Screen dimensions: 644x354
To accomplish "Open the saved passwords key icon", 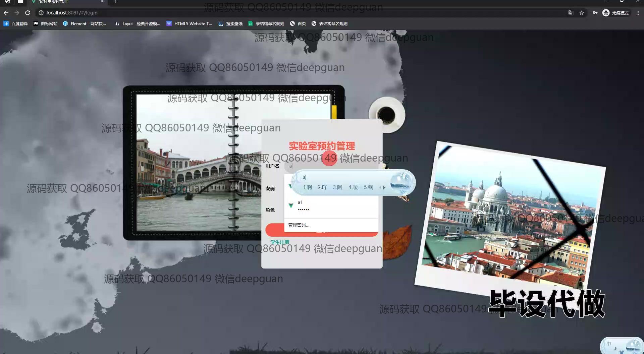I will (595, 13).
